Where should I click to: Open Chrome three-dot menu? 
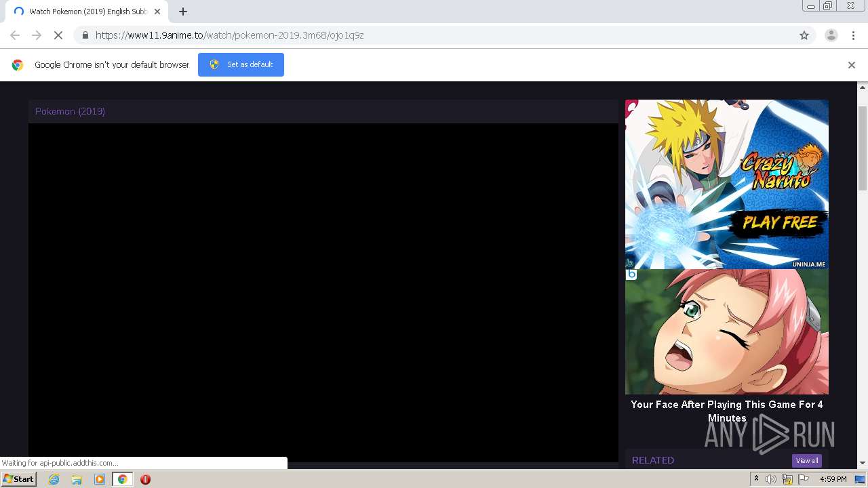pyautogui.click(x=853, y=35)
